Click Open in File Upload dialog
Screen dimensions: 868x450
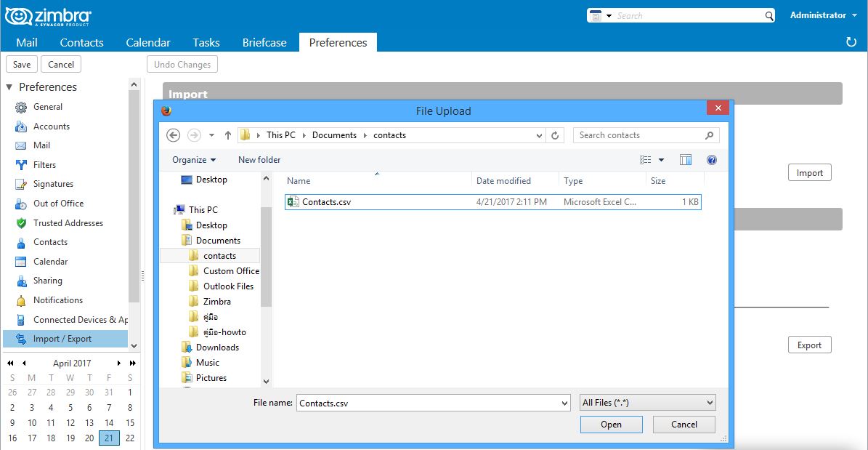tap(611, 425)
